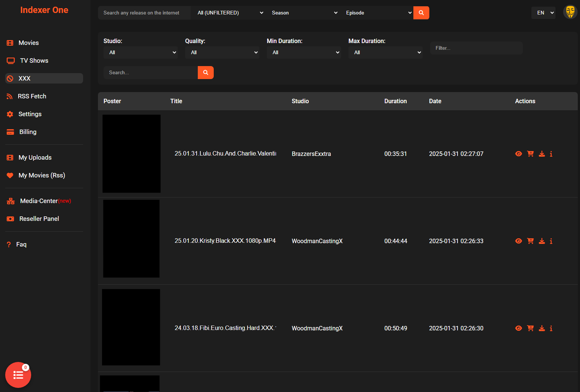The height and width of the screenshot is (392, 580).
Task: Add Kristy.Black release to cart
Action: point(530,241)
